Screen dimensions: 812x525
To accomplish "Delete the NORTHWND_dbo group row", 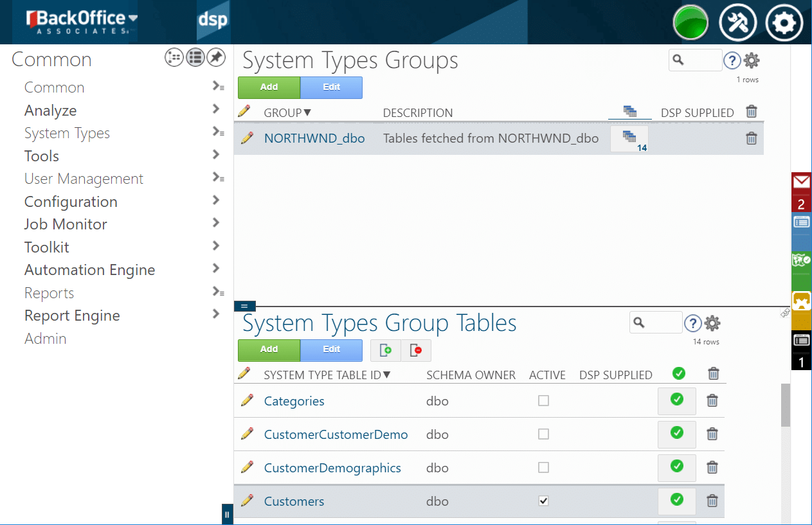I will point(751,138).
